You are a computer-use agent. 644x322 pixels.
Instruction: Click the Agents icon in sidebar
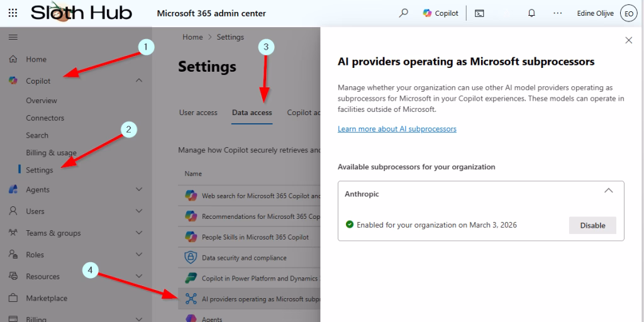tap(13, 189)
